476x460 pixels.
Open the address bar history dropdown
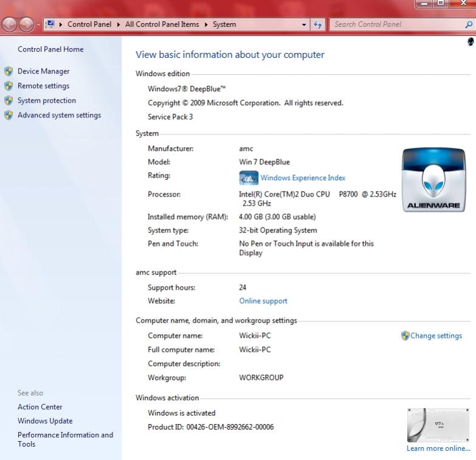click(304, 24)
